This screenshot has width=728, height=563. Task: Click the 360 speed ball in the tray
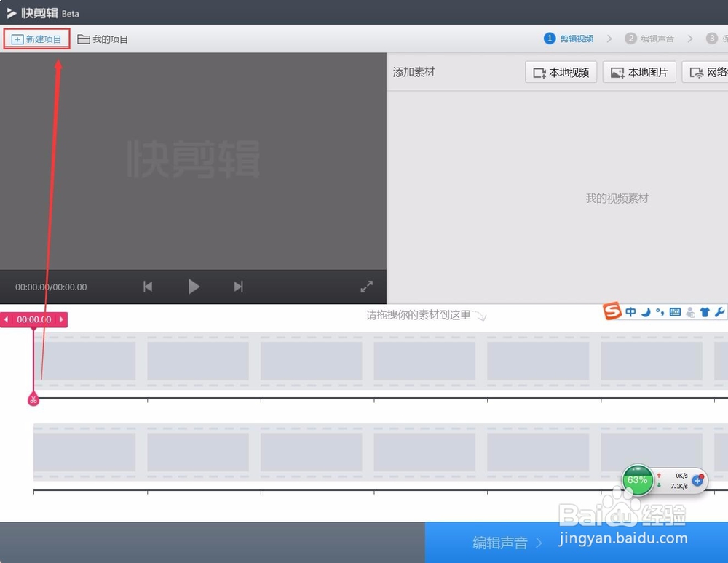click(x=637, y=480)
